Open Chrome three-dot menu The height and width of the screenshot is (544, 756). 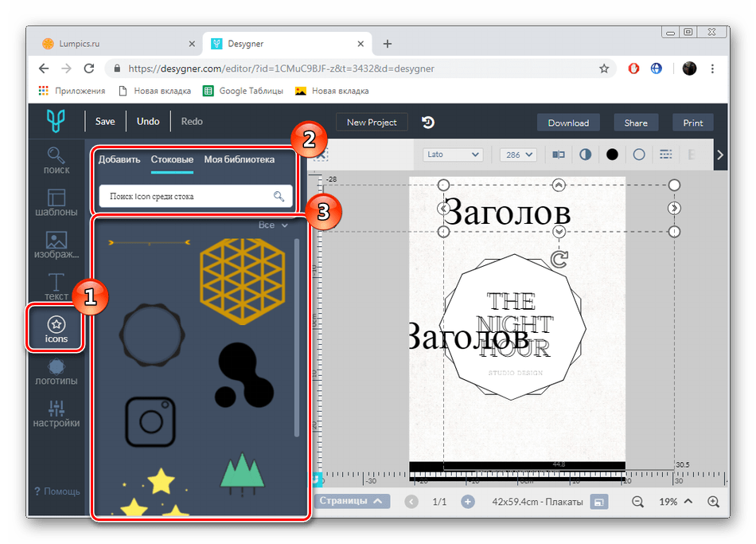click(712, 68)
